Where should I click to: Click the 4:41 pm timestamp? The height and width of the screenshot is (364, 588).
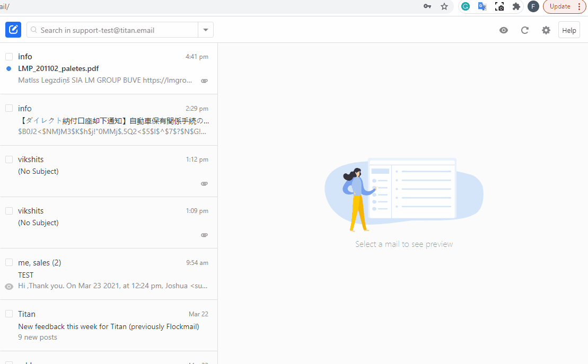[x=197, y=57]
